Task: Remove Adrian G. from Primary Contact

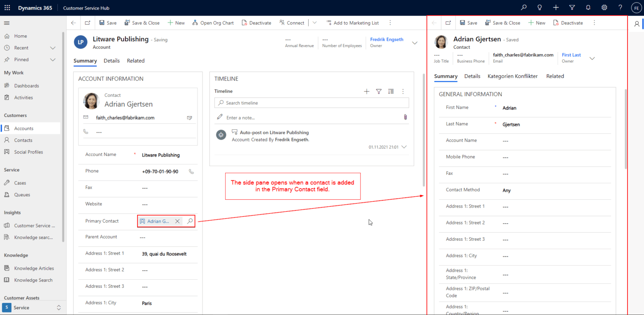Action: [x=177, y=221]
